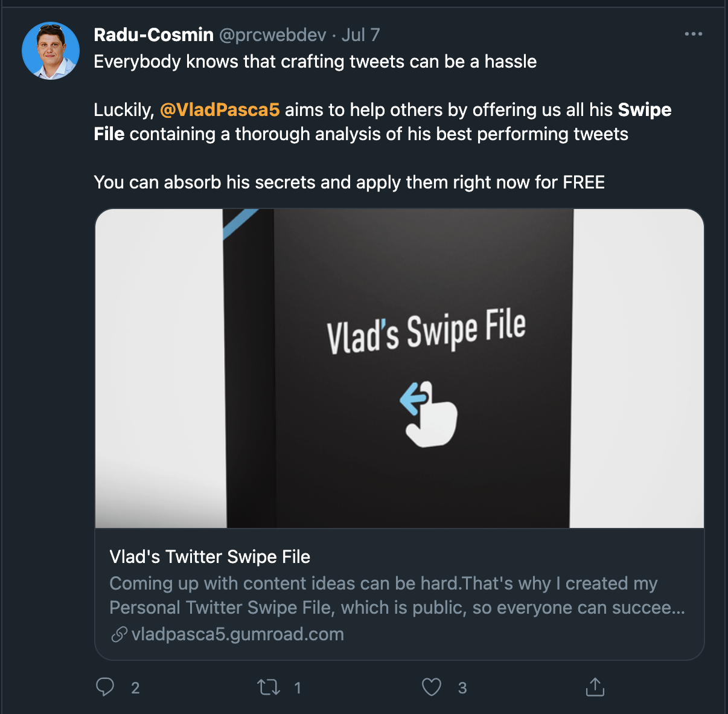Open the share menu via the upload icon
This screenshot has height=714, width=728.
[x=595, y=687]
